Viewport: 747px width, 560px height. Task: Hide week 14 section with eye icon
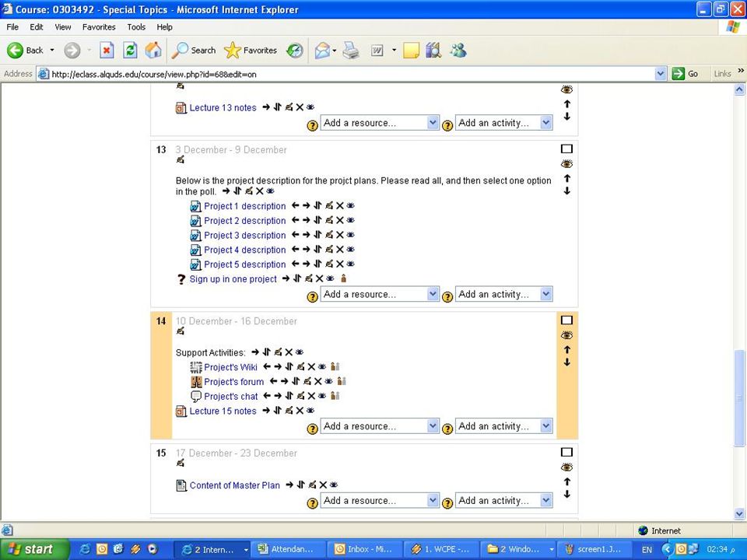coord(566,335)
